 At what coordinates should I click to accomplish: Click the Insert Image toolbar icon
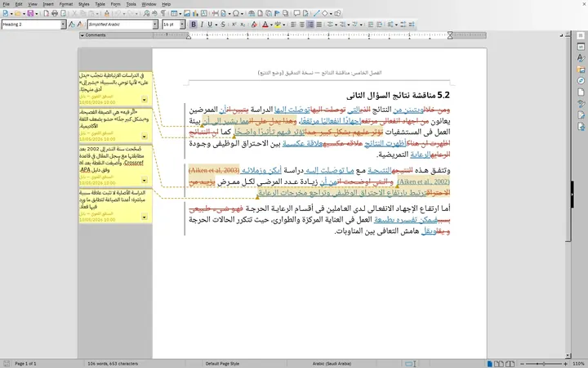pyautogui.click(x=187, y=14)
